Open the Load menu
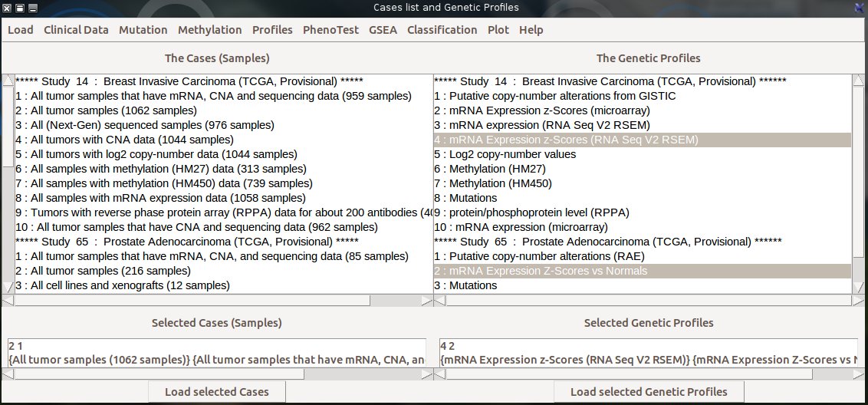 (x=20, y=30)
